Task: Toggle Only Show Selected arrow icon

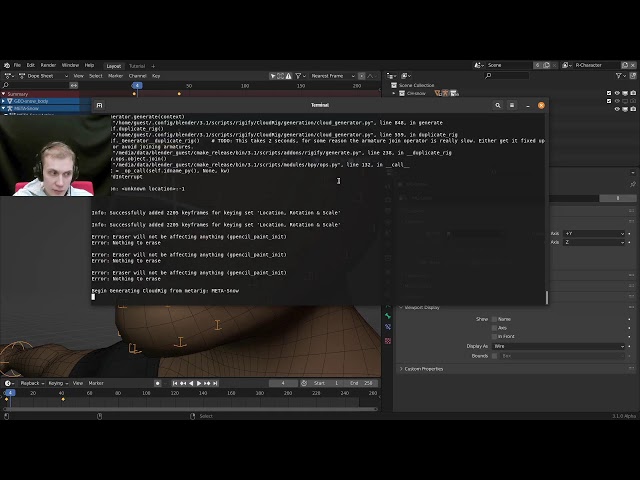Action: (273, 76)
